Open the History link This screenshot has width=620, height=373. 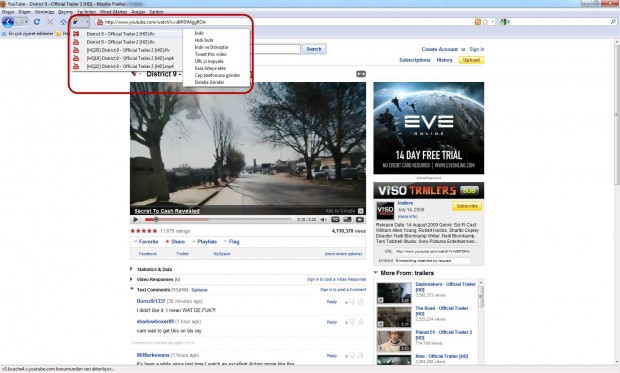[x=444, y=60]
